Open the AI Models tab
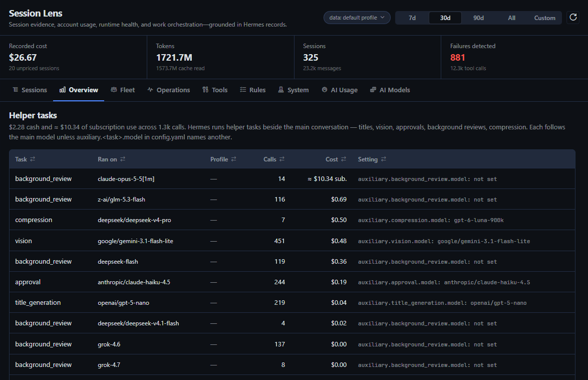The image size is (588, 380). [x=390, y=90]
